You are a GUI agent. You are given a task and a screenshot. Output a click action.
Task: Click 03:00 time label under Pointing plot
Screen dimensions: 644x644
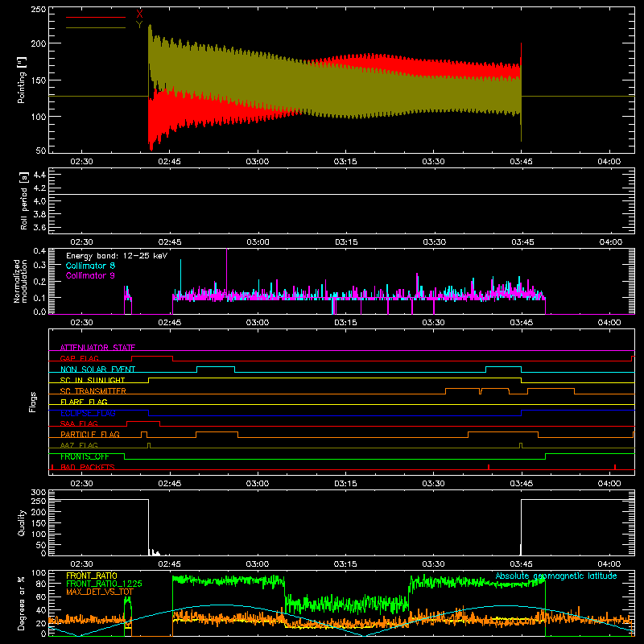coord(258,162)
